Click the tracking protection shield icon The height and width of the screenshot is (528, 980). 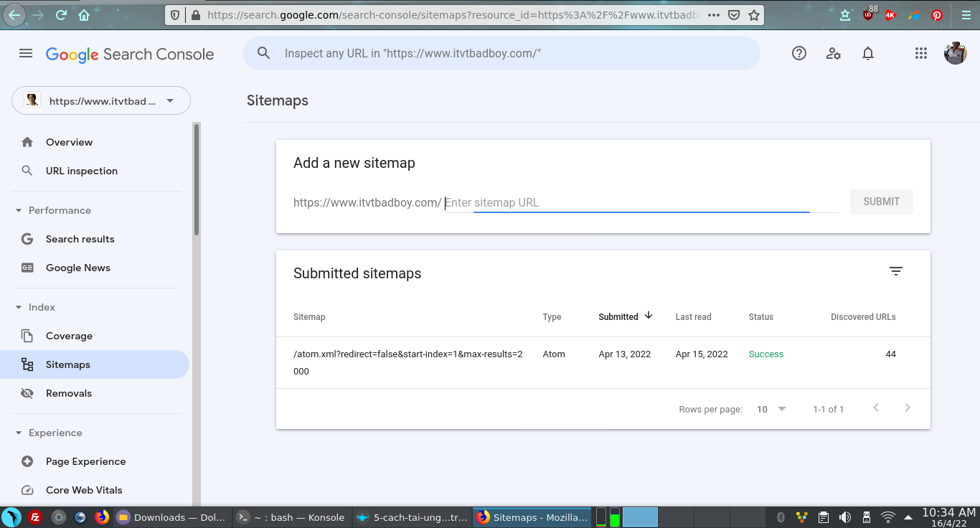point(176,14)
